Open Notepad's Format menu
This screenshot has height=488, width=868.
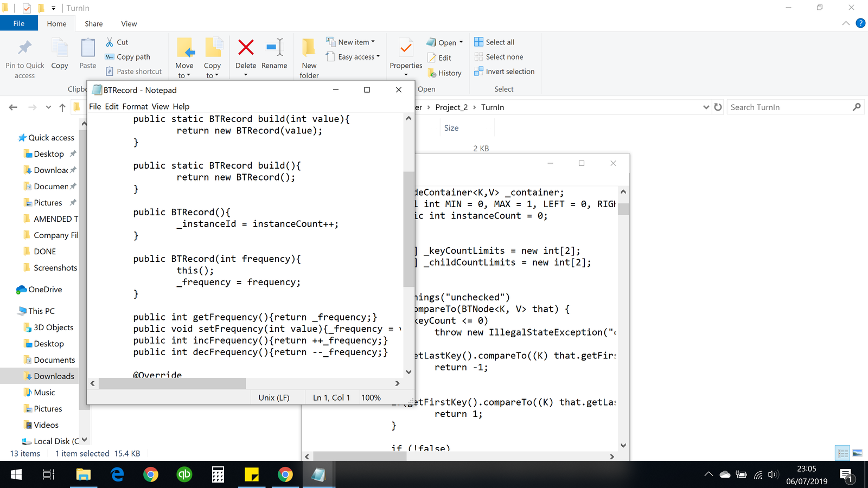[135, 106]
